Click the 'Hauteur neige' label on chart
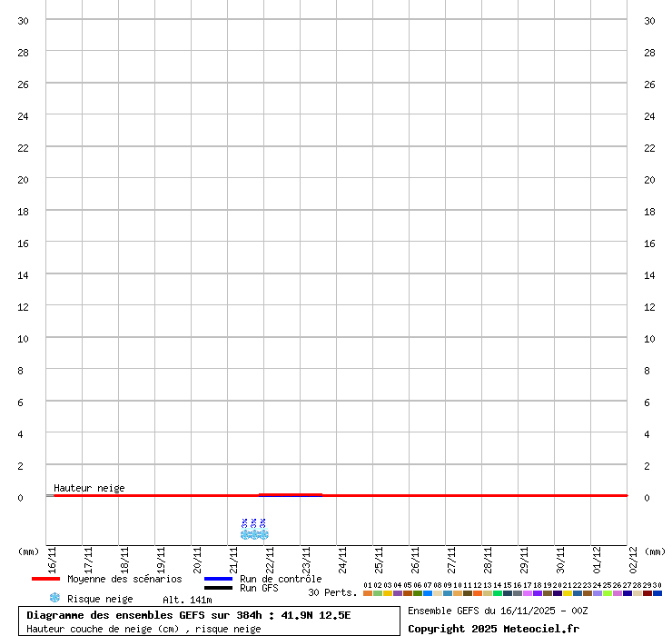The image size is (672, 636). pyautogui.click(x=89, y=488)
